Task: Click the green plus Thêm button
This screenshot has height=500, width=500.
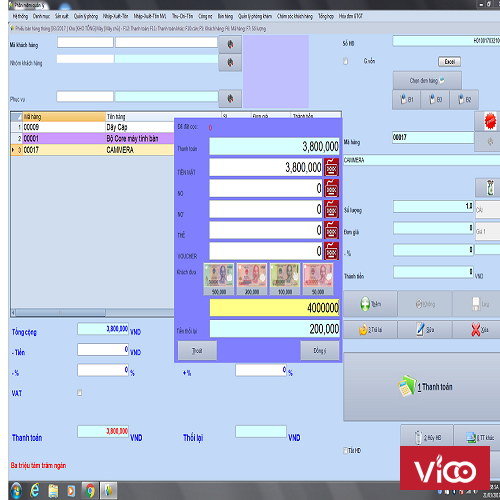Action: coord(370,304)
